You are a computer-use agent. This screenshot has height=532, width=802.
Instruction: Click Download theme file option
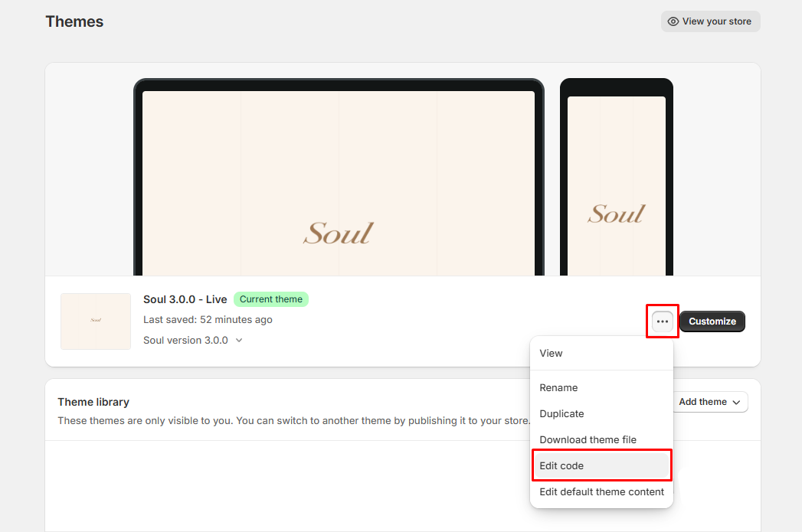click(x=588, y=440)
